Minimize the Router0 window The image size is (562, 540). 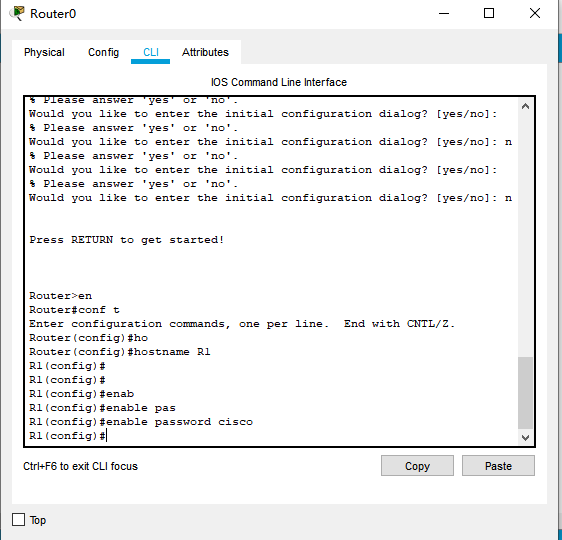pos(444,14)
